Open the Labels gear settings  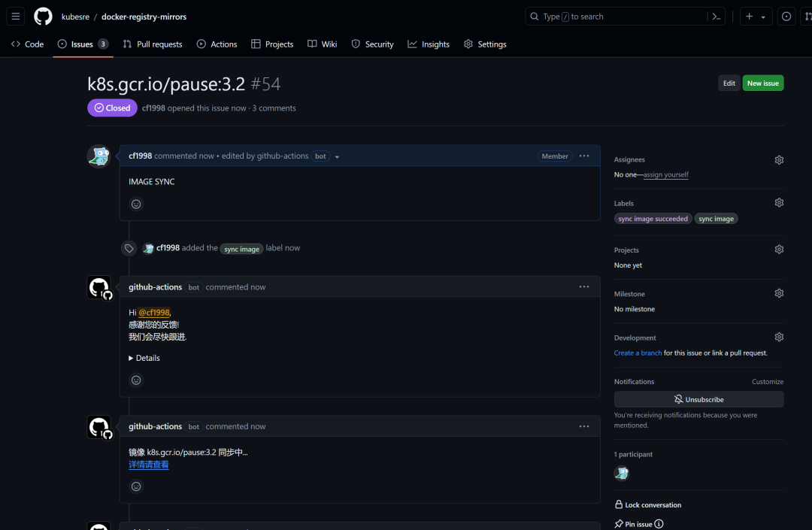pos(779,202)
